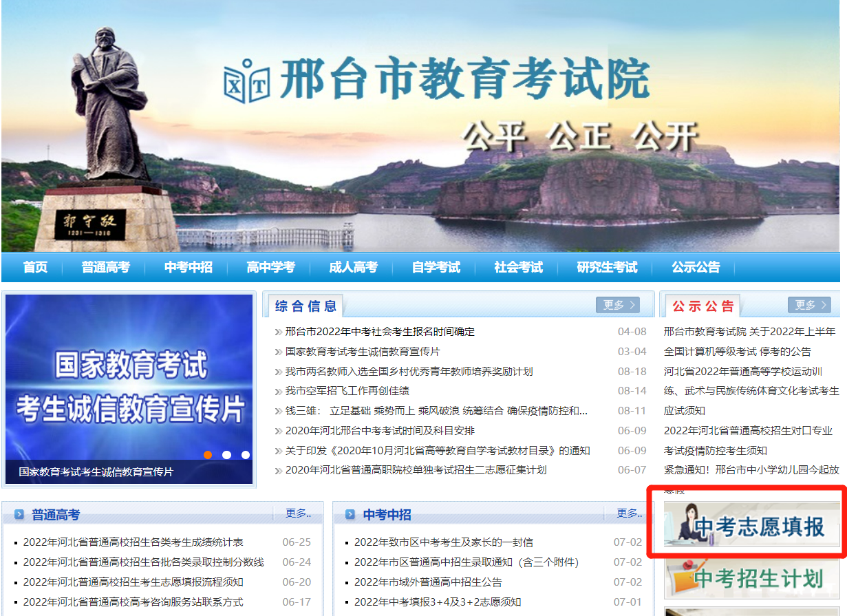The width and height of the screenshot is (847, 616).
Task: Click 更多.. in 普通高考 section
Action: [298, 513]
